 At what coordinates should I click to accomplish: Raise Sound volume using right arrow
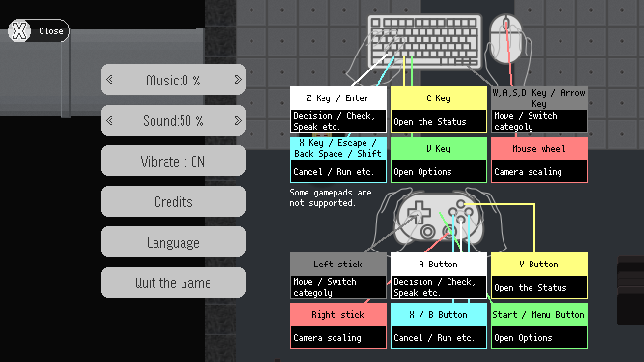tap(238, 120)
